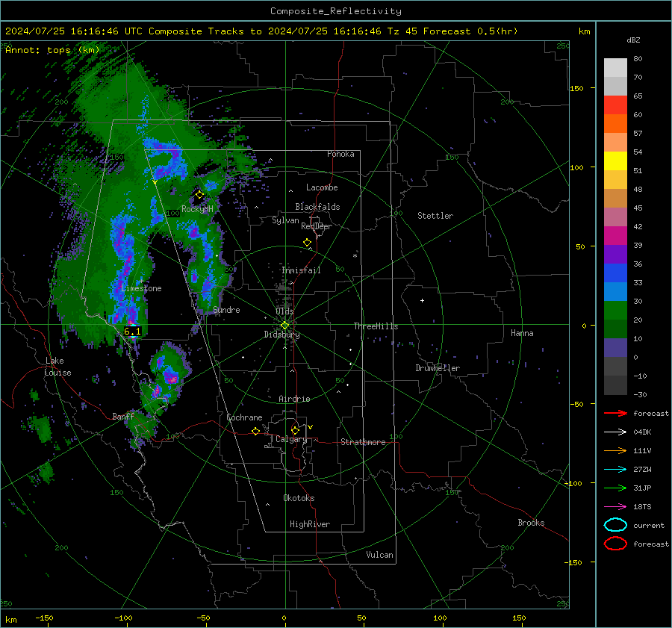Click the Annot: tops (km) annotation

(52, 50)
